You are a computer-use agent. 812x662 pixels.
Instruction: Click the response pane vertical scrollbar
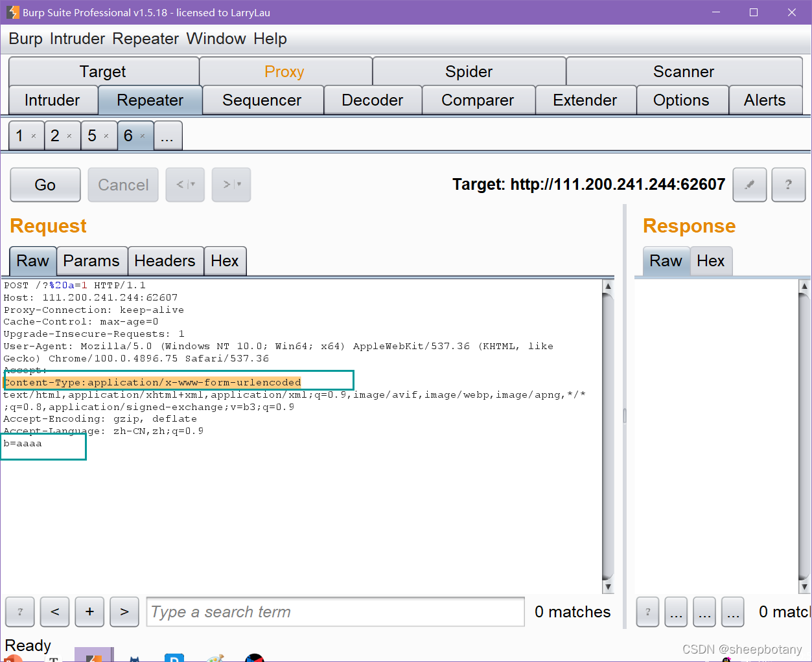point(804,436)
